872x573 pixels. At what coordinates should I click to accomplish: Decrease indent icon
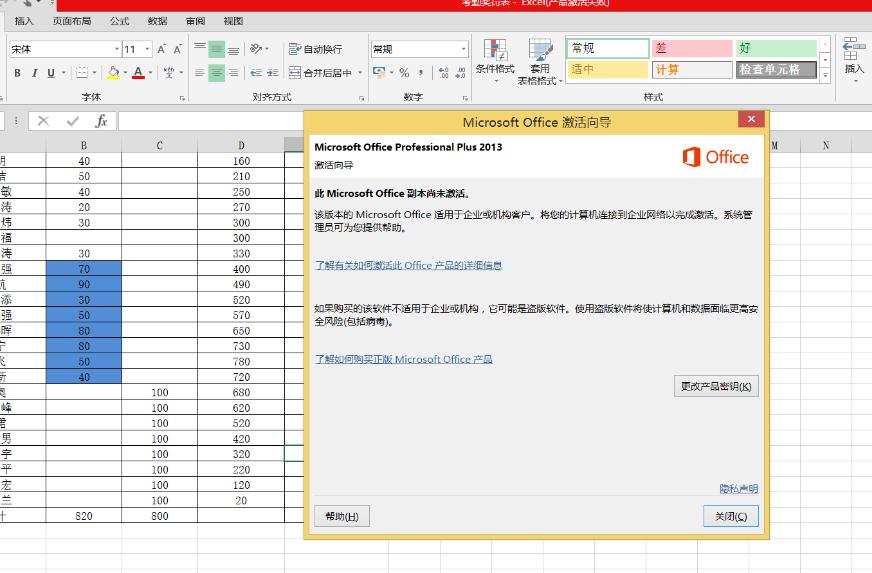256,73
